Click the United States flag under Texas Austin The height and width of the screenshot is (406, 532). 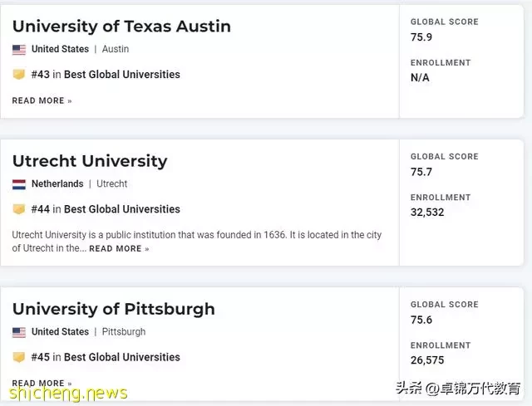19,50
